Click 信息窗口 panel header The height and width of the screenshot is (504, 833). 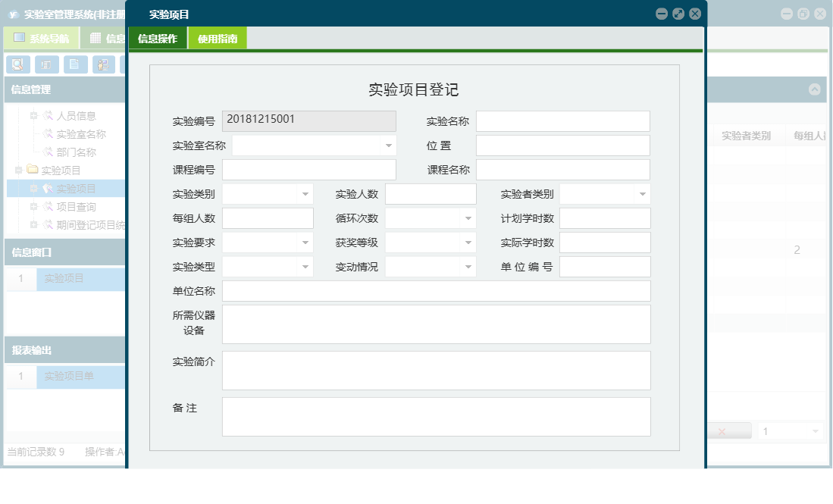click(65, 252)
